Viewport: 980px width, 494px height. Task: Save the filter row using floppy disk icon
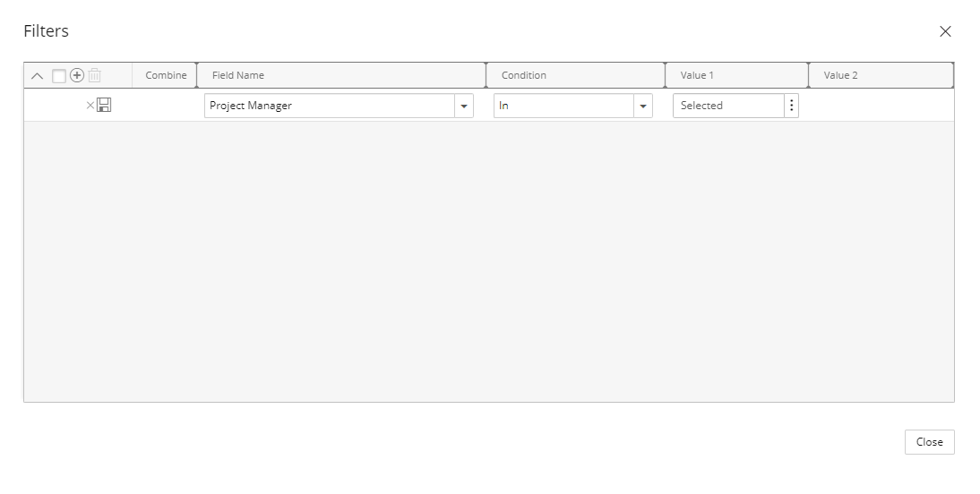104,105
